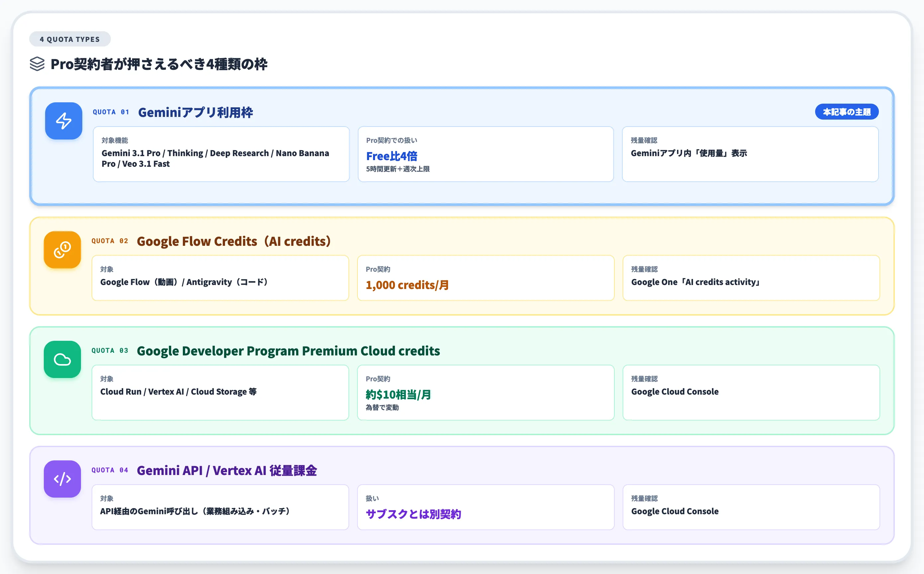Click the QUOTA 01 label
924x574 pixels.
[x=111, y=112]
